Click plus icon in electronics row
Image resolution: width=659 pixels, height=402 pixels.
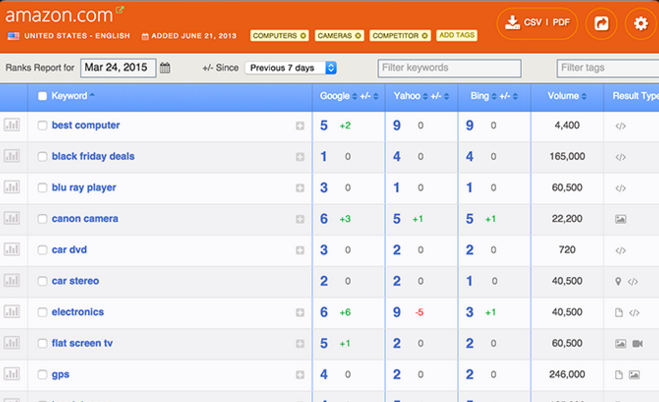tap(300, 312)
